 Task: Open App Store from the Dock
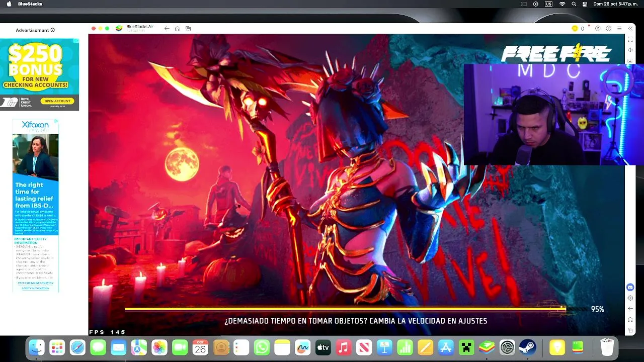[x=446, y=347]
